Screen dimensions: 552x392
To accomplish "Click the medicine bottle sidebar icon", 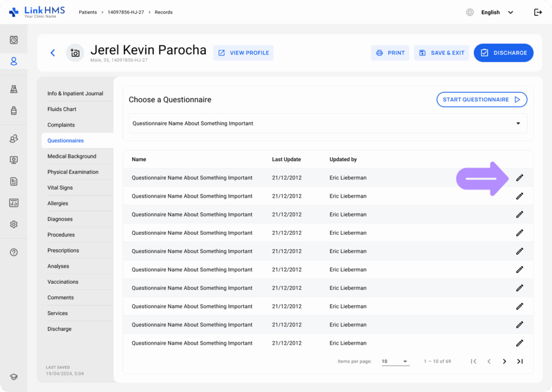I will 13,111.
